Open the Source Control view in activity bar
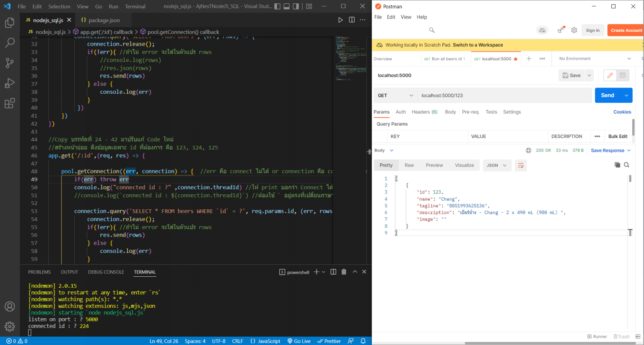Screen dimensions: 644x345 9,63
